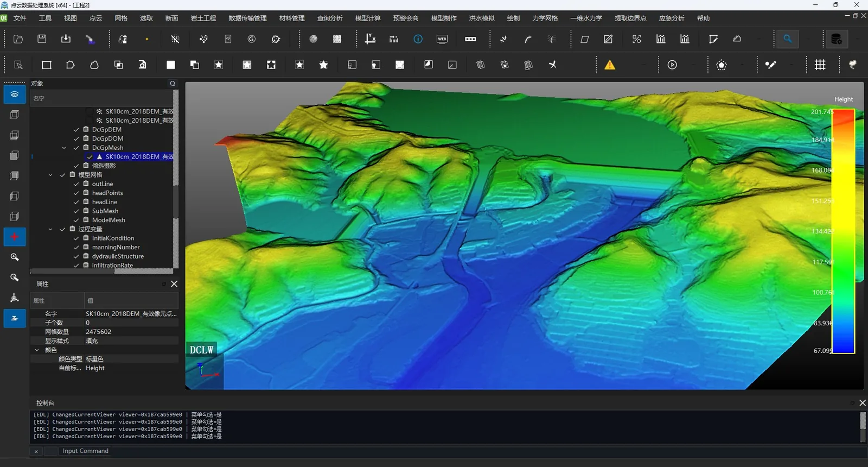Close the 控制台 console panel
This screenshot has width=868, height=467.
pos(863,403)
